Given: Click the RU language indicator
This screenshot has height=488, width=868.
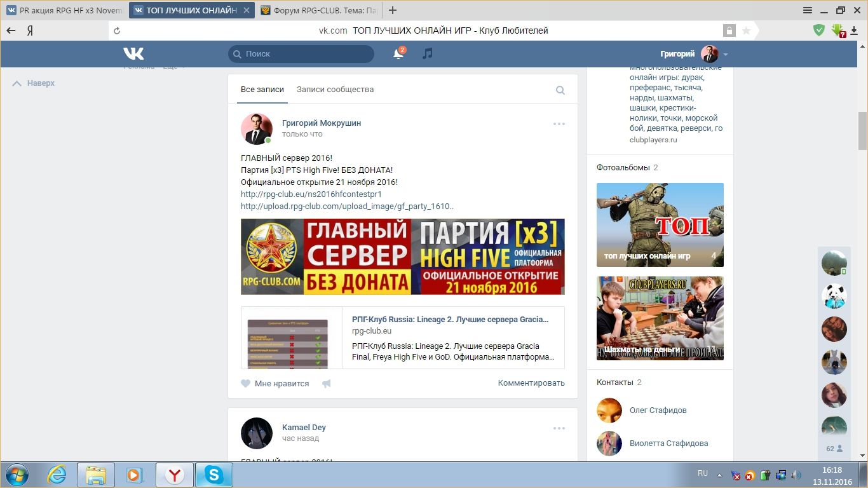Looking at the screenshot, I should pyautogui.click(x=703, y=474).
